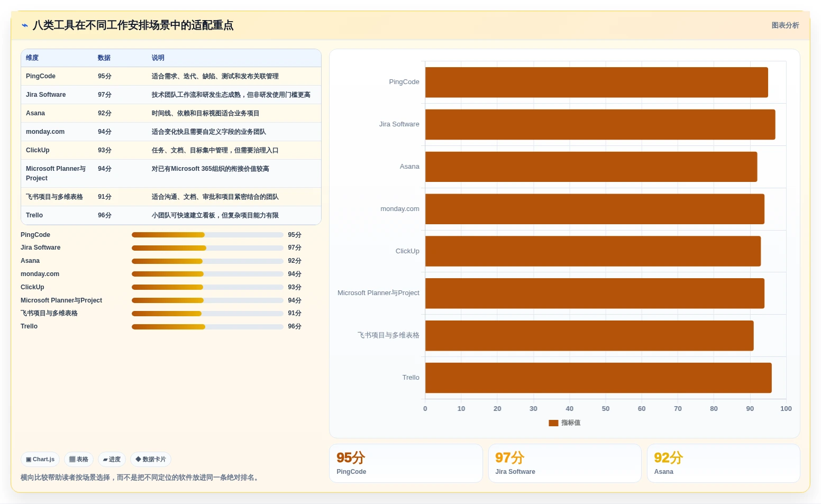Click the 91分 cell in the table
The height and width of the screenshot is (504, 821).
pos(105,197)
